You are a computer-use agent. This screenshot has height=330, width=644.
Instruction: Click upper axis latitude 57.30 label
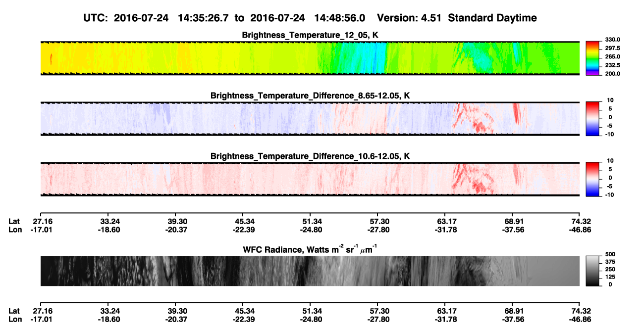click(378, 221)
